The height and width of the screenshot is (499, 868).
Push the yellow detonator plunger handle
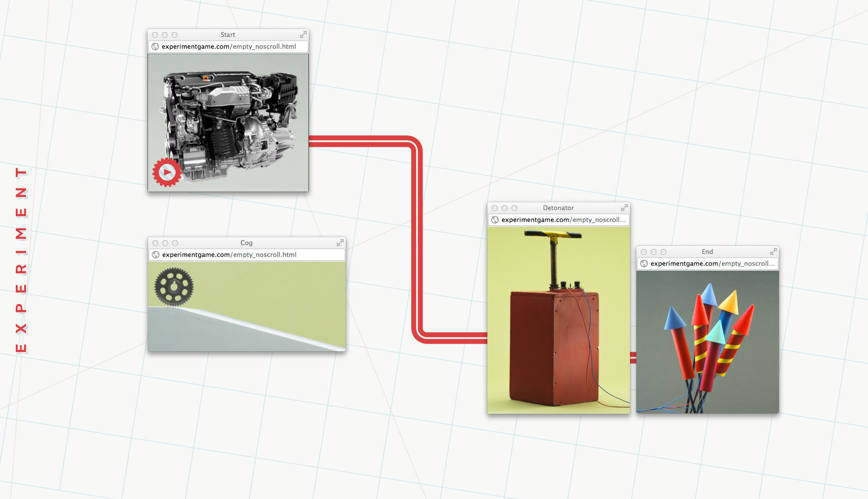(x=553, y=237)
